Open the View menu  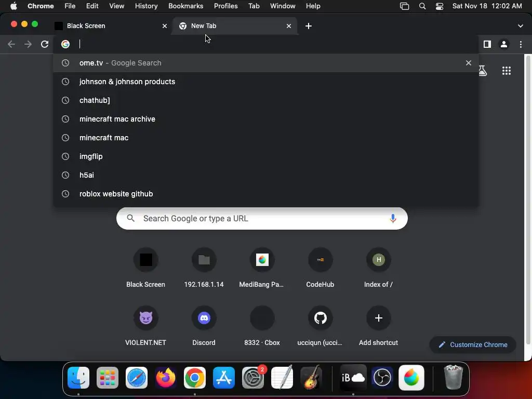116,6
